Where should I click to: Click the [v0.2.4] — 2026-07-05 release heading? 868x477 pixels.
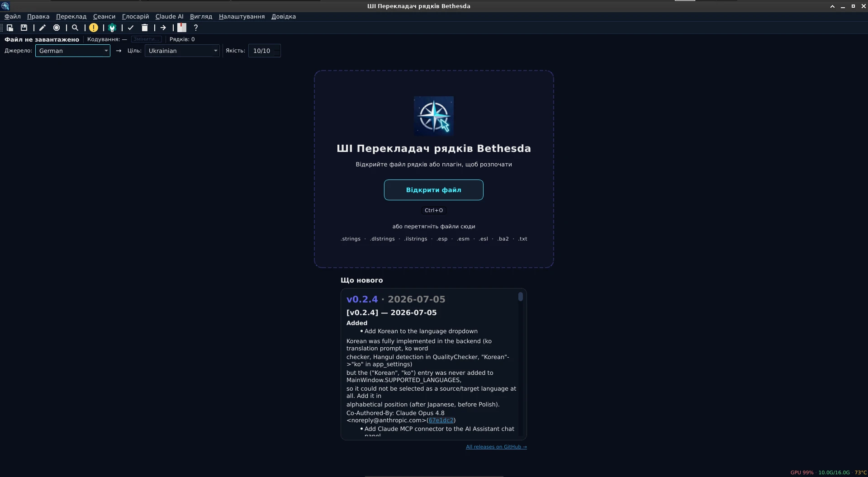pos(392,312)
